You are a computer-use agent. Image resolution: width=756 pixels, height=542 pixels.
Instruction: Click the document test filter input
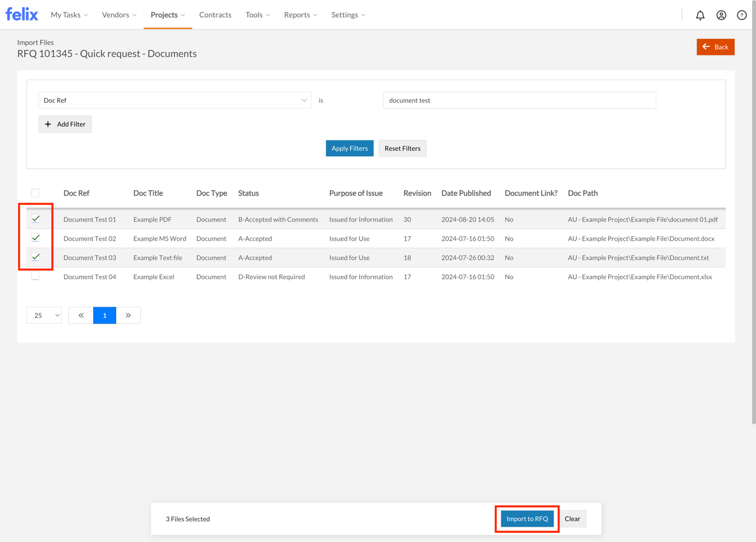[519, 100]
